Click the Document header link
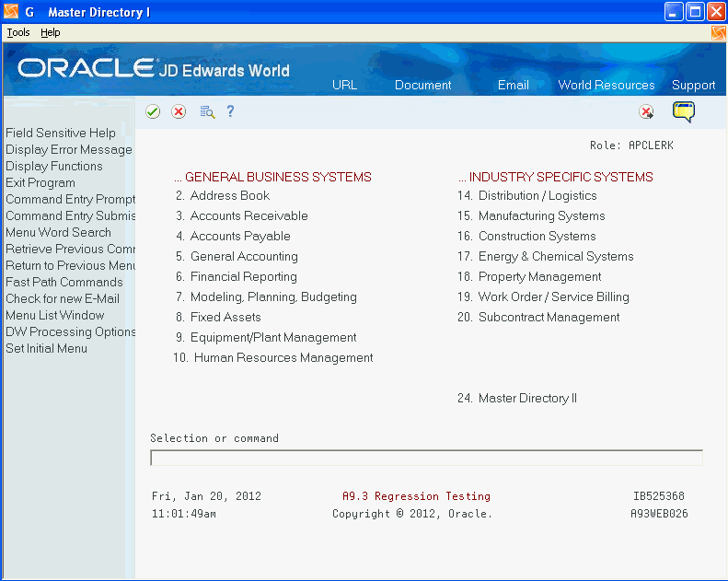The width and height of the screenshot is (728, 581). pyautogui.click(x=423, y=85)
